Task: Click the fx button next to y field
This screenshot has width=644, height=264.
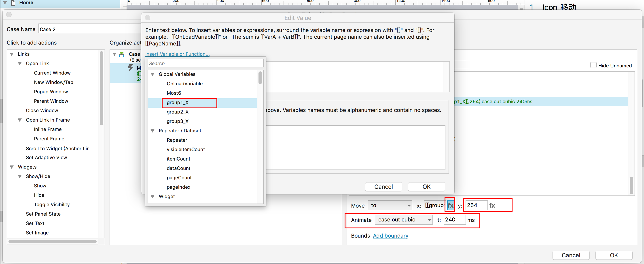Action: click(492, 205)
